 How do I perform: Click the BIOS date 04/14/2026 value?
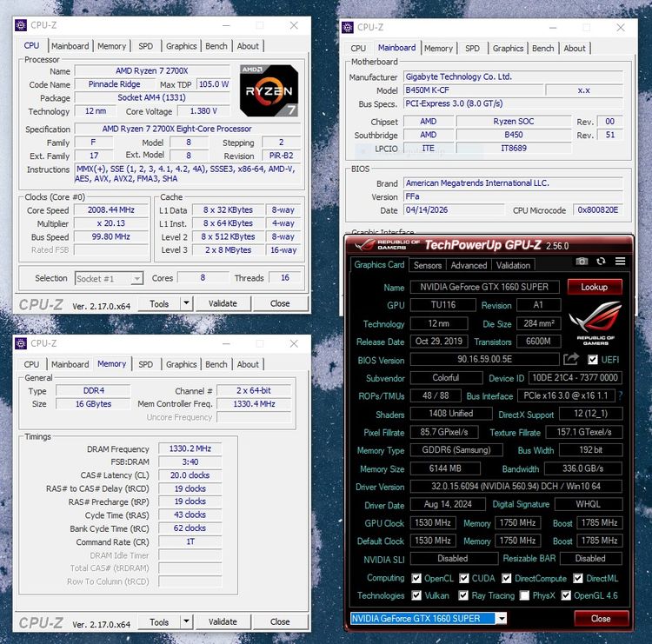click(454, 210)
